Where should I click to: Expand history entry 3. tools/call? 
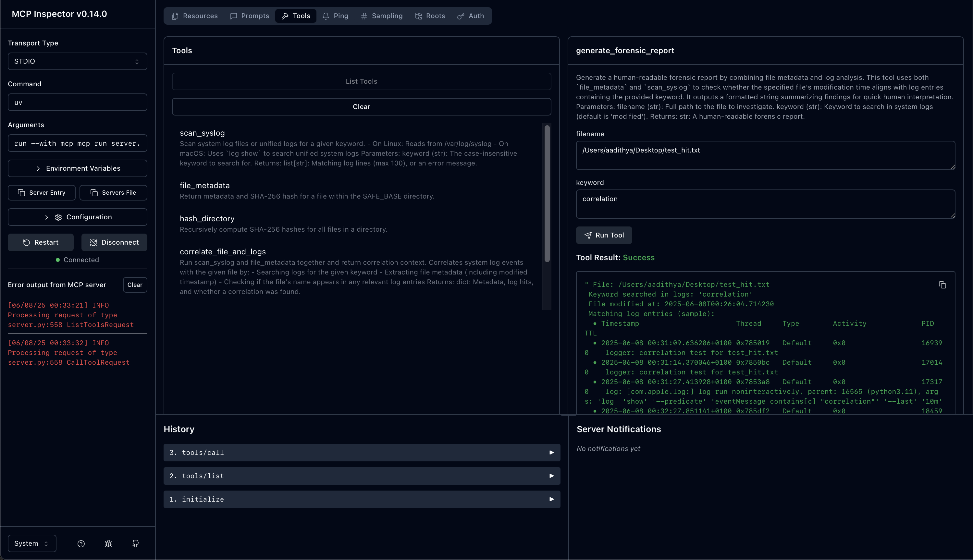click(362, 453)
